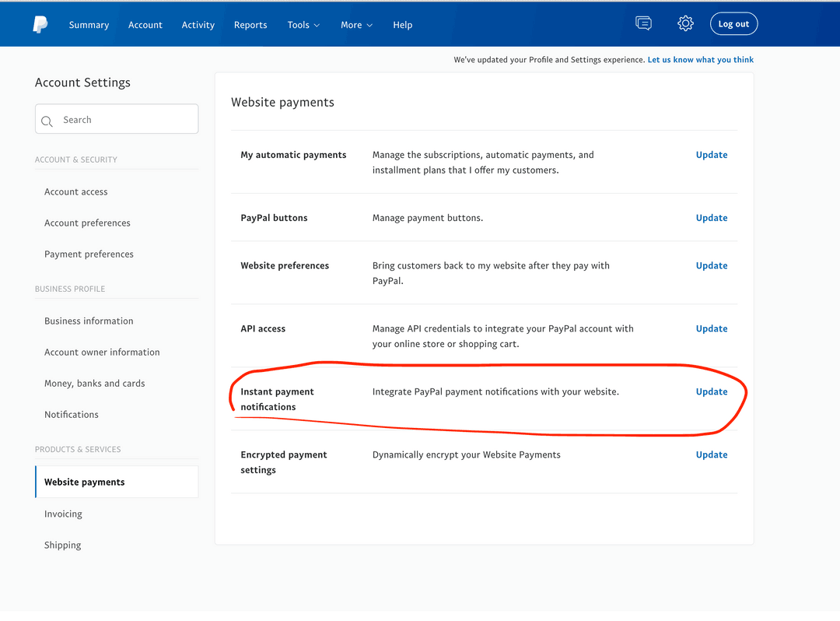The height and width of the screenshot is (621, 840).
Task: Update Encrypted payment settings
Action: tap(712, 455)
